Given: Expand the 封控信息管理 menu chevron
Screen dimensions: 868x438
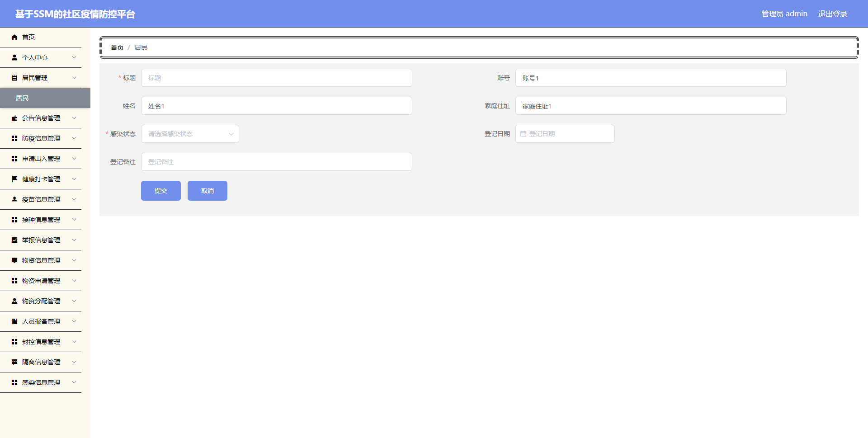Looking at the screenshot, I should [x=74, y=342].
